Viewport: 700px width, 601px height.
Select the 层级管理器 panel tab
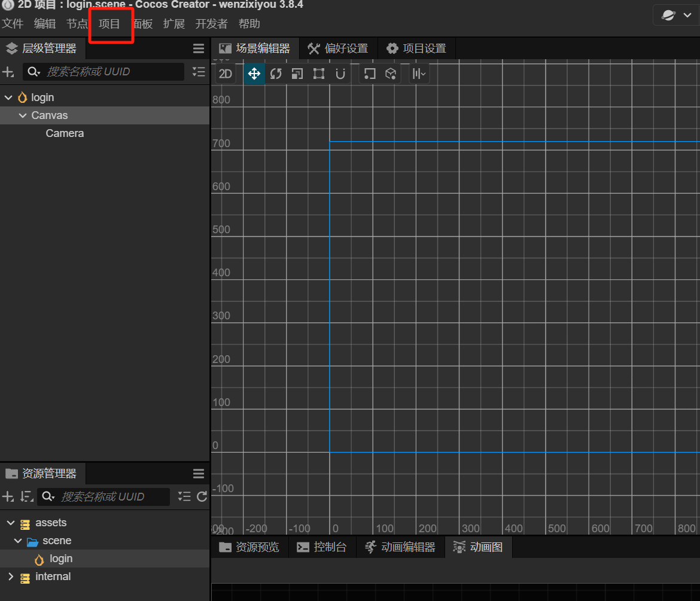click(42, 48)
